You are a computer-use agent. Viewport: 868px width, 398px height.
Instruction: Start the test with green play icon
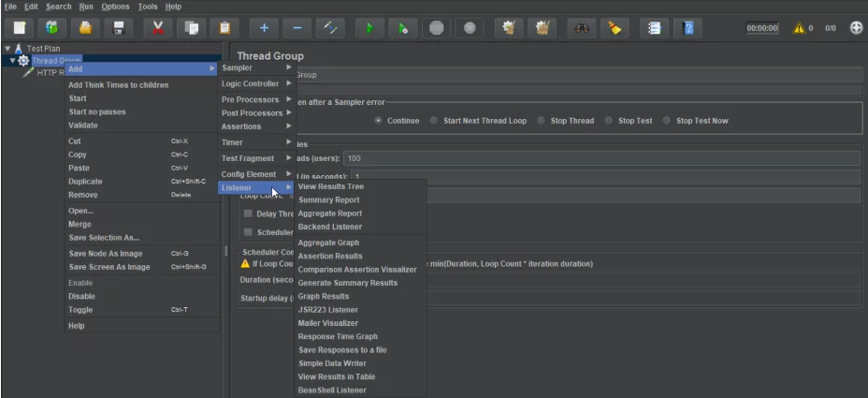point(369,28)
